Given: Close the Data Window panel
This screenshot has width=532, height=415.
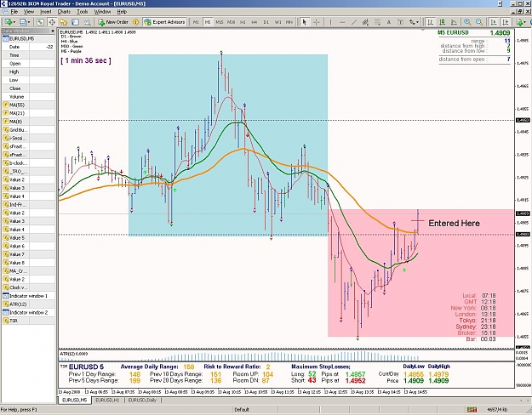Looking at the screenshot, I should [x=53, y=31].
